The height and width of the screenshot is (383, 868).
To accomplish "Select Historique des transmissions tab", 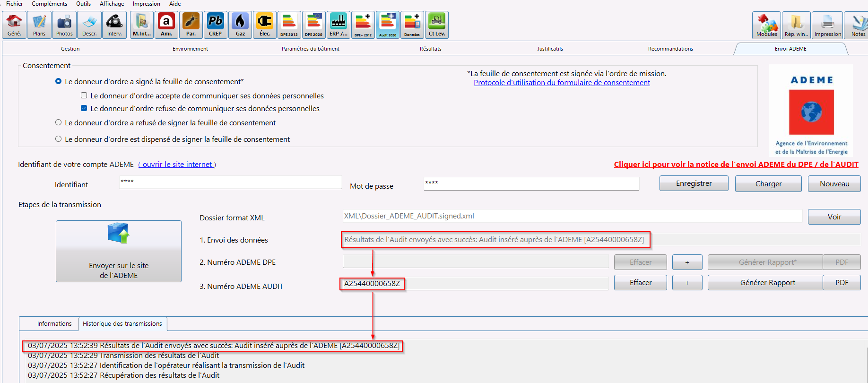I will 122,324.
